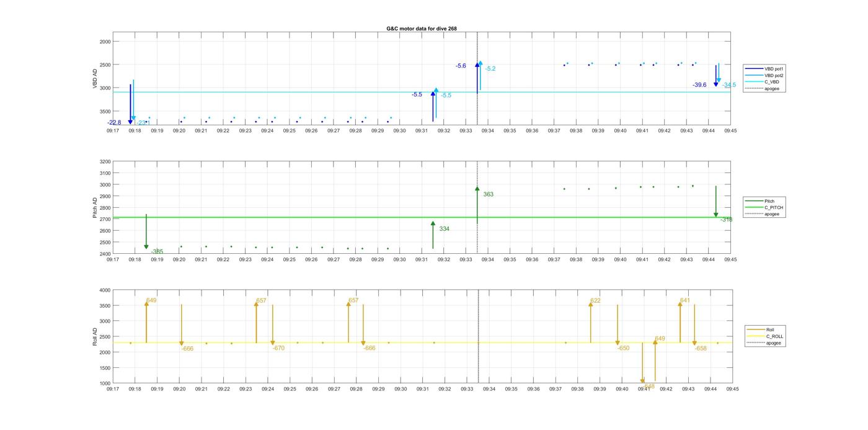This screenshot has height=430, width=868.
Task: Click the light blue "-5.5" label
Action: (446, 96)
